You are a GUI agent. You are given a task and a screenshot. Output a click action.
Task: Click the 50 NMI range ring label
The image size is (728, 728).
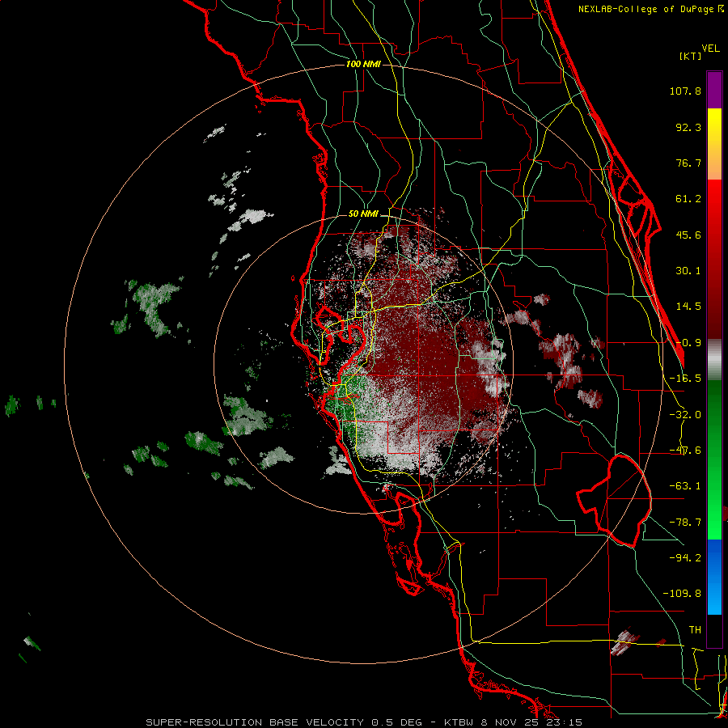point(363,214)
